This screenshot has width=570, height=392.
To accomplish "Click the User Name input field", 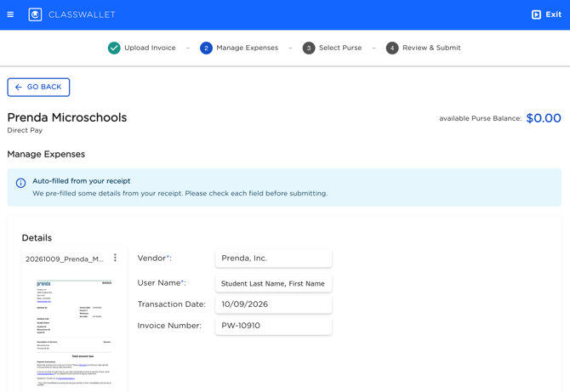I will click(273, 283).
